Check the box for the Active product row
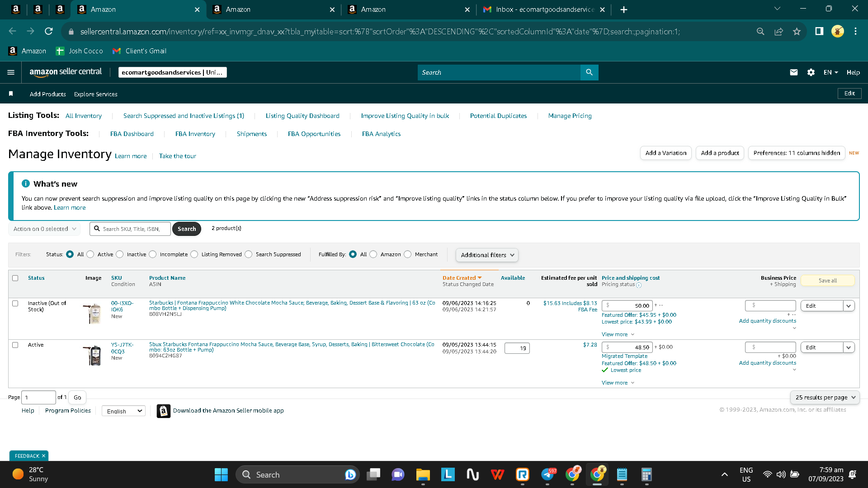 tap(15, 345)
